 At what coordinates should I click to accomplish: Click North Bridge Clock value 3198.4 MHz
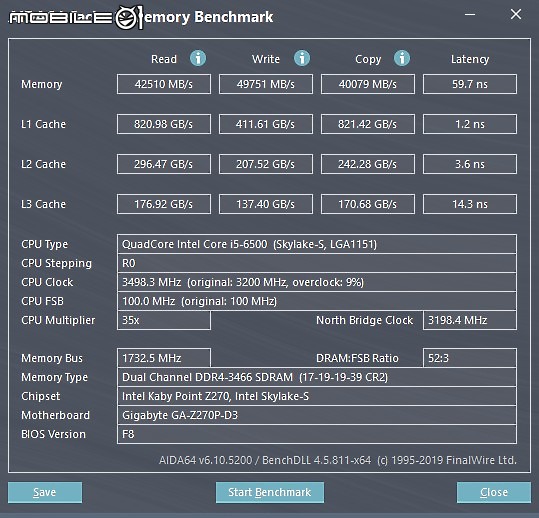(x=470, y=320)
